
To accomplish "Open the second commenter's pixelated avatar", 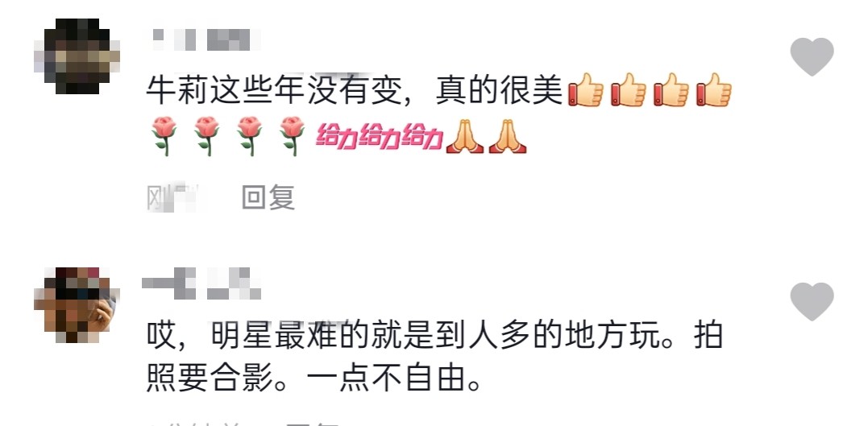I will 77,305.
